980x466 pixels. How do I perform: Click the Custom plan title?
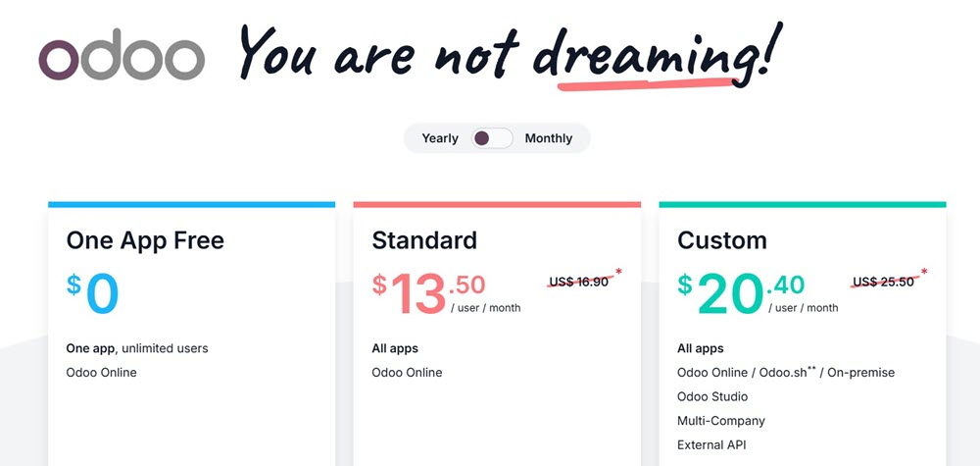point(721,240)
